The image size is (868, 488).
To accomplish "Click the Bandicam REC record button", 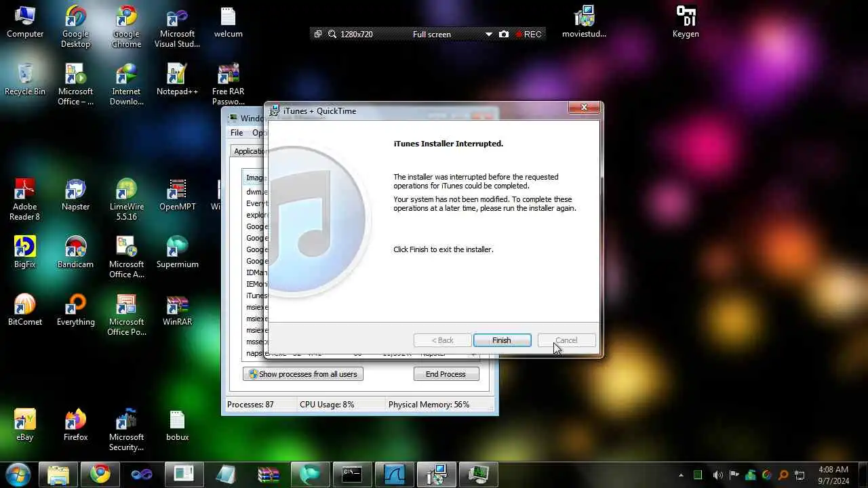I will click(529, 34).
